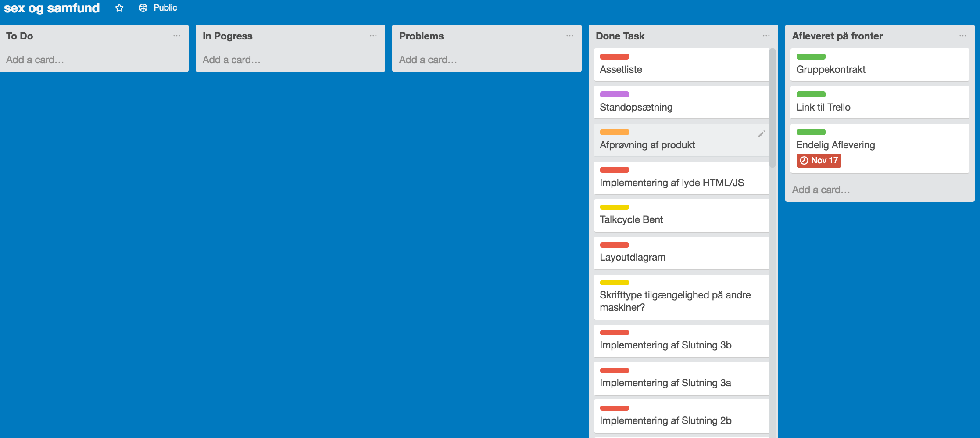
Task: Click green label on Gruppekontrakt card
Action: tap(811, 57)
